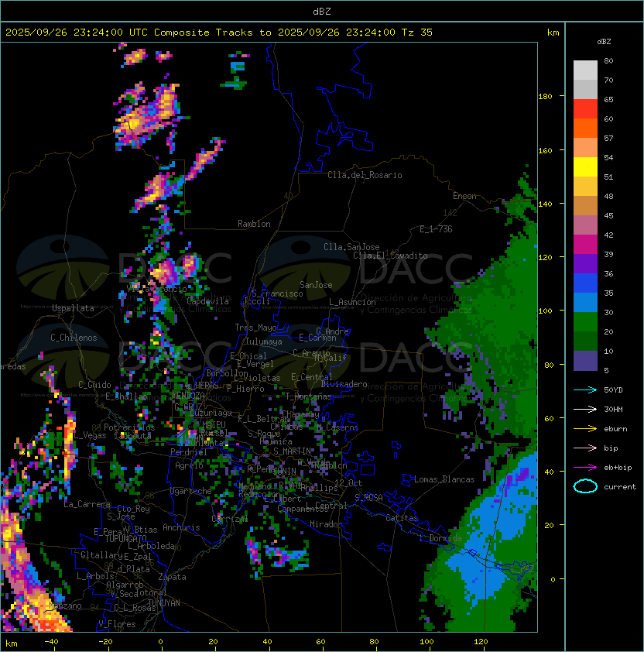This screenshot has height=652, width=644.
Task: Click the E_1-736 map label
Action: (x=436, y=229)
